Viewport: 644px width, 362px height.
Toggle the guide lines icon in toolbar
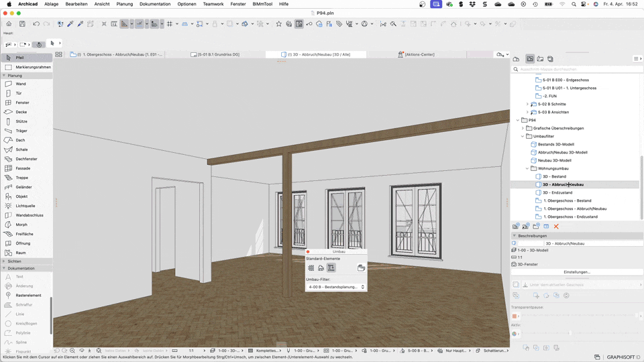[140, 24]
